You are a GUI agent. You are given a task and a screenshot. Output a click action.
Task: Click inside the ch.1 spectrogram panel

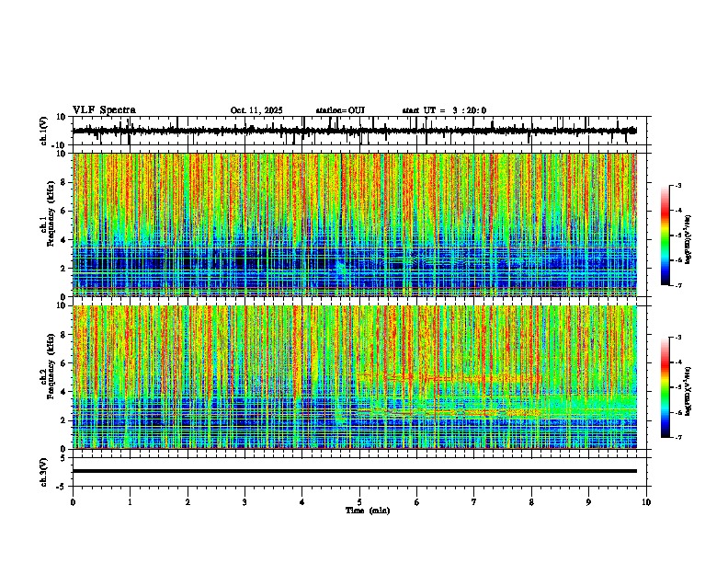(355, 224)
